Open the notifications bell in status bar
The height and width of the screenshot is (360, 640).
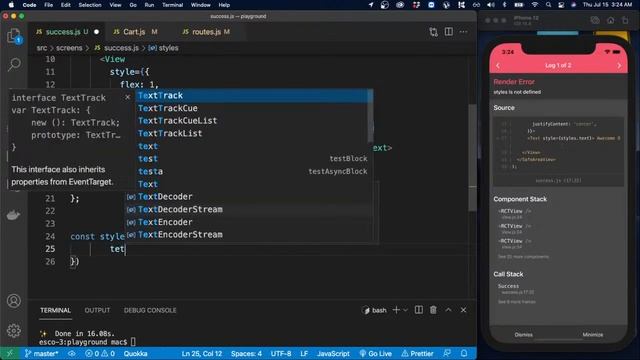[x=464, y=353]
